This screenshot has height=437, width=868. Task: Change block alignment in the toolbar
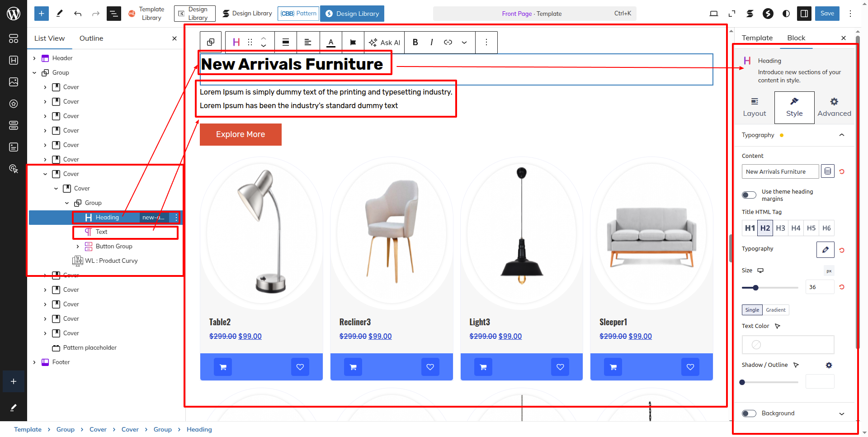click(x=286, y=42)
